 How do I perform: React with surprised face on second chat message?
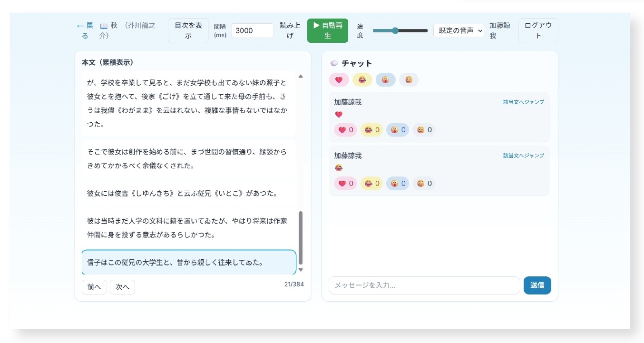[398, 184]
